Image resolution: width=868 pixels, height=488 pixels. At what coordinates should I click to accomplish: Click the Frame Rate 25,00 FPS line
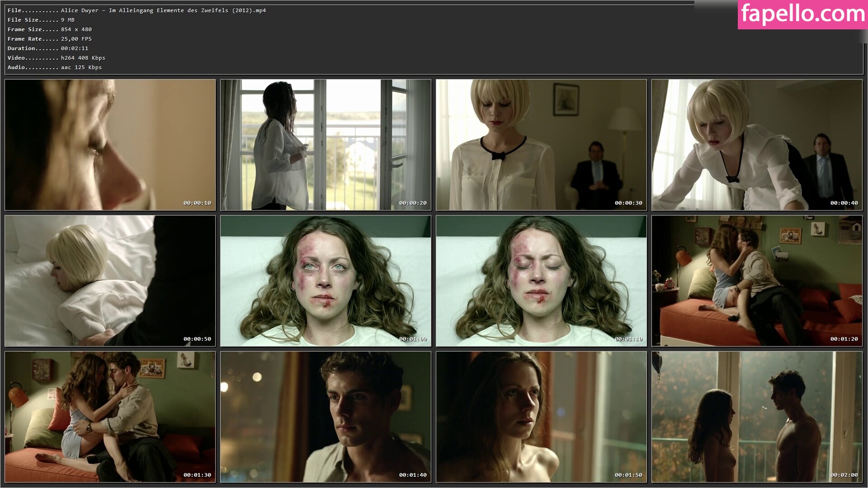(50, 39)
